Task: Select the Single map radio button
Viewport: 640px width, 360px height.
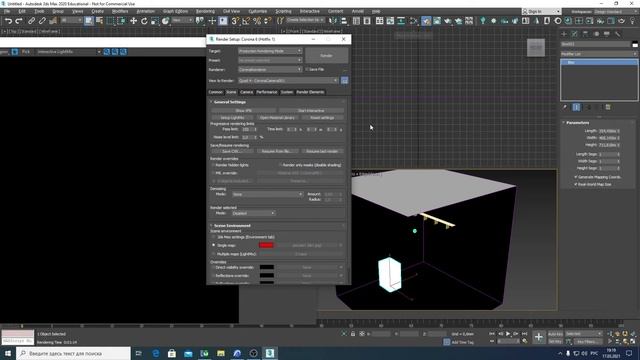Action: coord(213,245)
